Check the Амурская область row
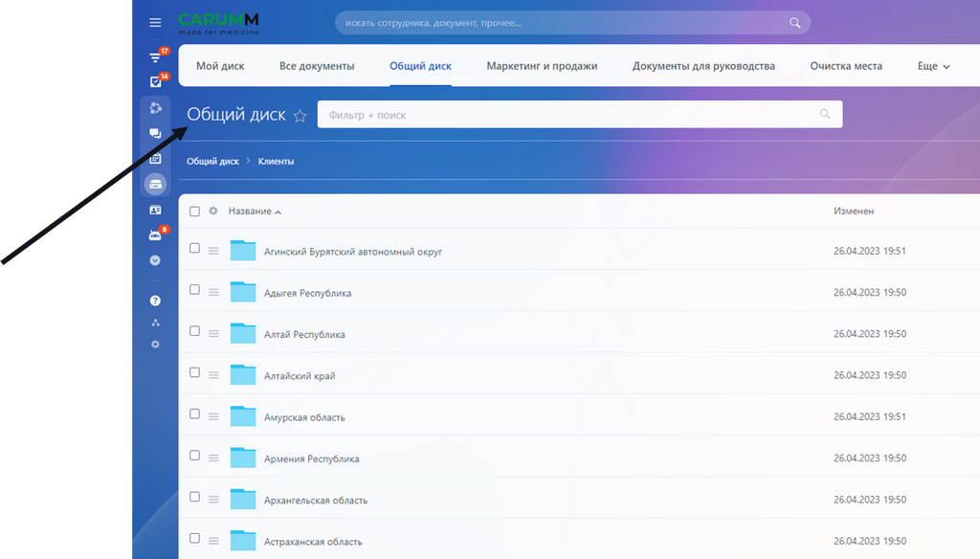980x559 pixels. click(194, 414)
